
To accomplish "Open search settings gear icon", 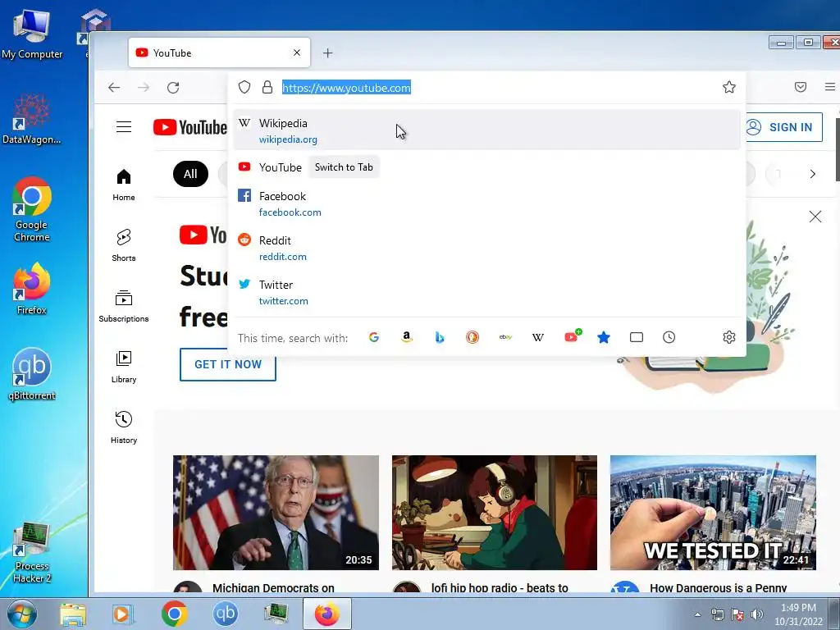I will [x=728, y=337].
